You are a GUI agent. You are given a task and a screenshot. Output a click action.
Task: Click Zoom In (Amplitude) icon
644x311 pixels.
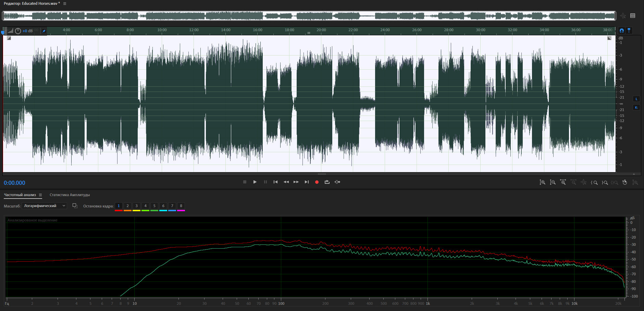tap(542, 182)
